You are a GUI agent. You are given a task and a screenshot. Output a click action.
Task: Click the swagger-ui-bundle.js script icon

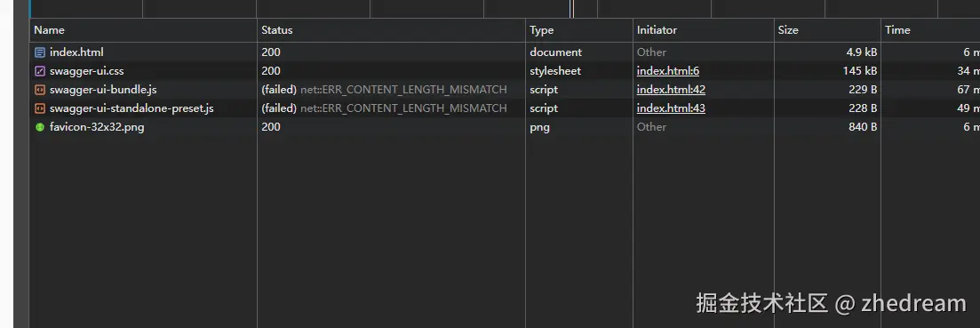[x=40, y=90]
